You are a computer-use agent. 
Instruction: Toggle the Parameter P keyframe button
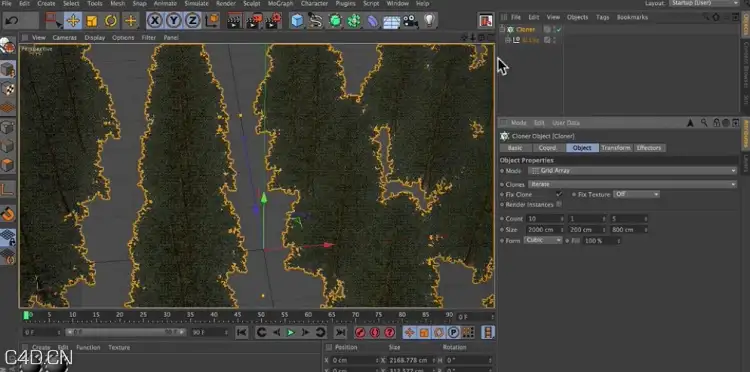[x=453, y=332]
